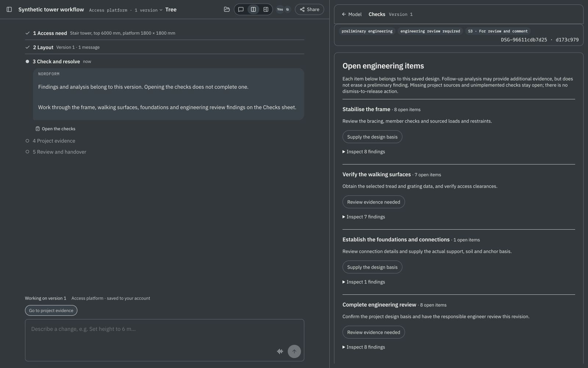This screenshot has width=588, height=368.
Task: Click the voice input waveform icon
Action: (x=280, y=351)
